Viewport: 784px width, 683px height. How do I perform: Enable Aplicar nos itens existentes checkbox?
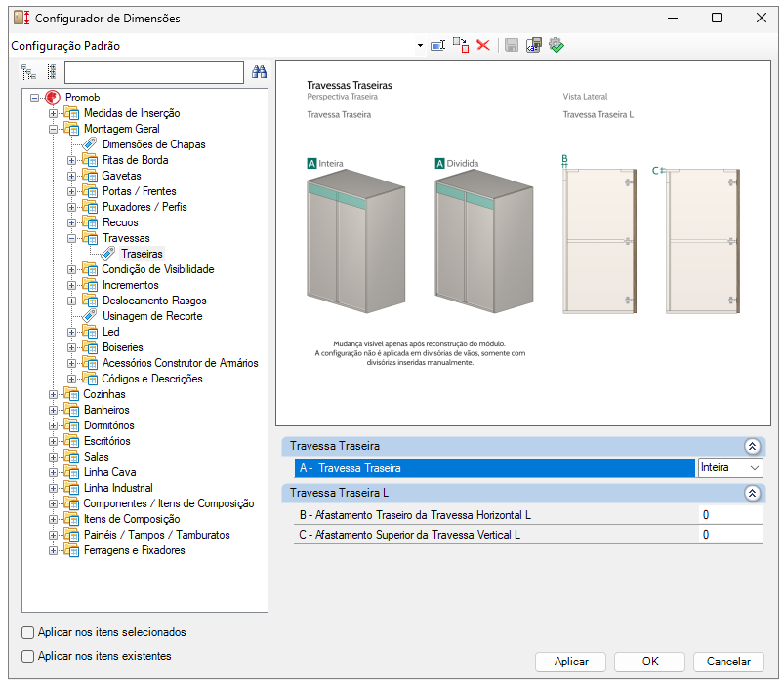tap(28, 656)
